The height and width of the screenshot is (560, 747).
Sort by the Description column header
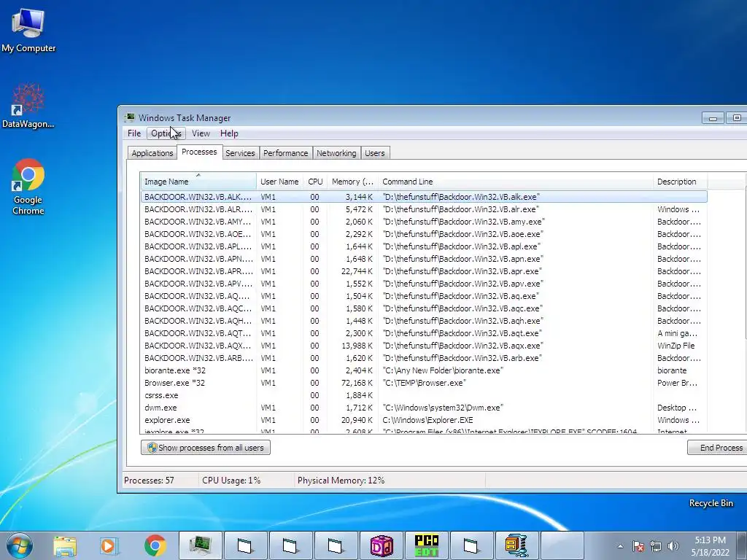coord(680,182)
